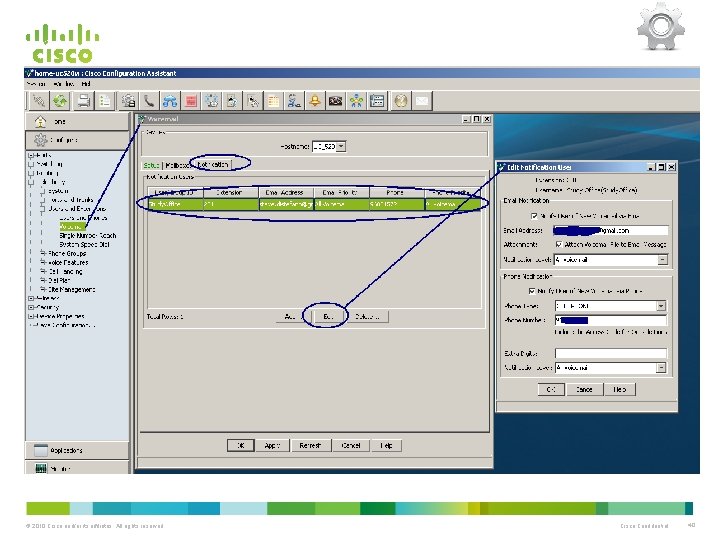Click the Email Address column header

[x=287, y=192]
